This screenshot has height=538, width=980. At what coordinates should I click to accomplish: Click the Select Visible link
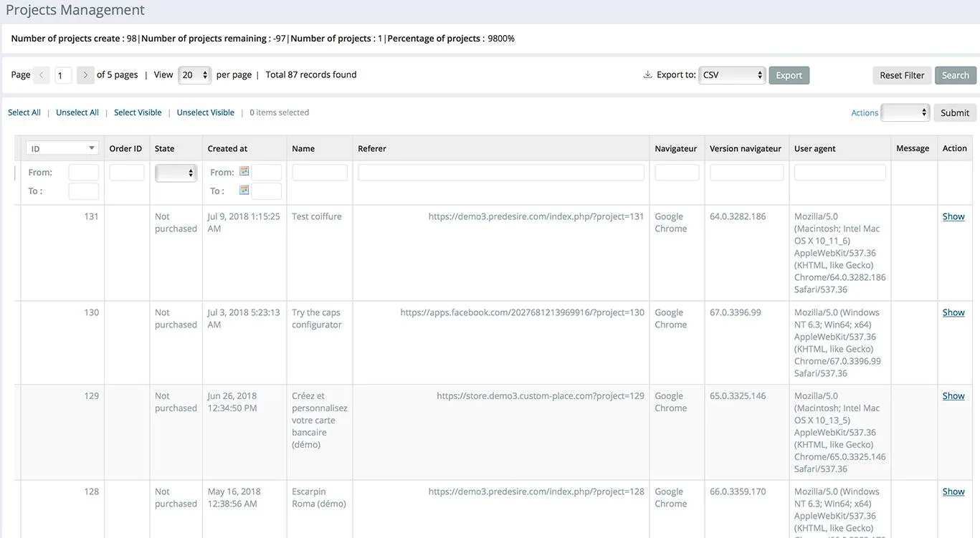coord(138,112)
